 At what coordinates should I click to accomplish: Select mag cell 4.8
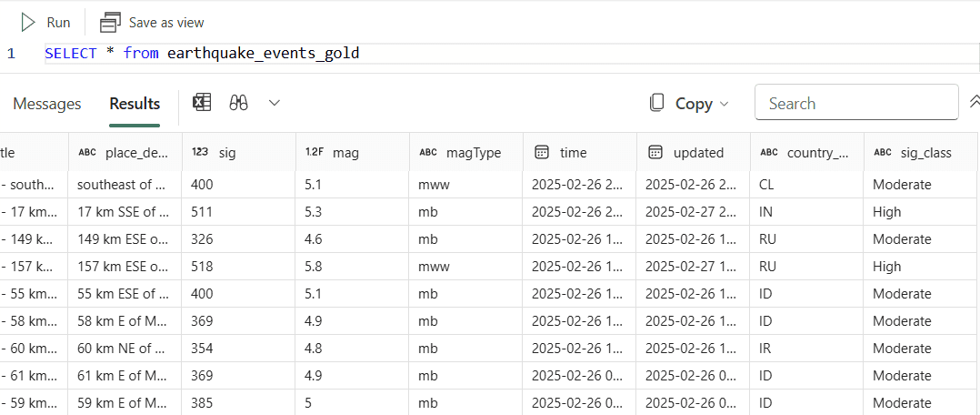click(x=353, y=349)
